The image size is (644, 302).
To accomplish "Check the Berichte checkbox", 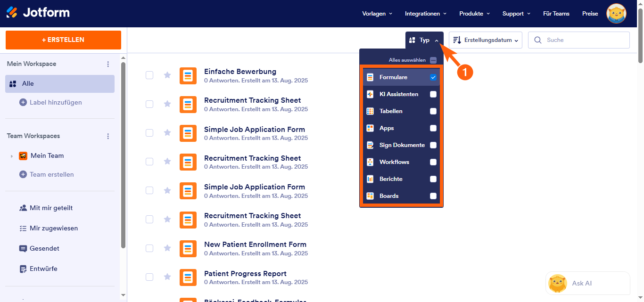I will [x=433, y=179].
